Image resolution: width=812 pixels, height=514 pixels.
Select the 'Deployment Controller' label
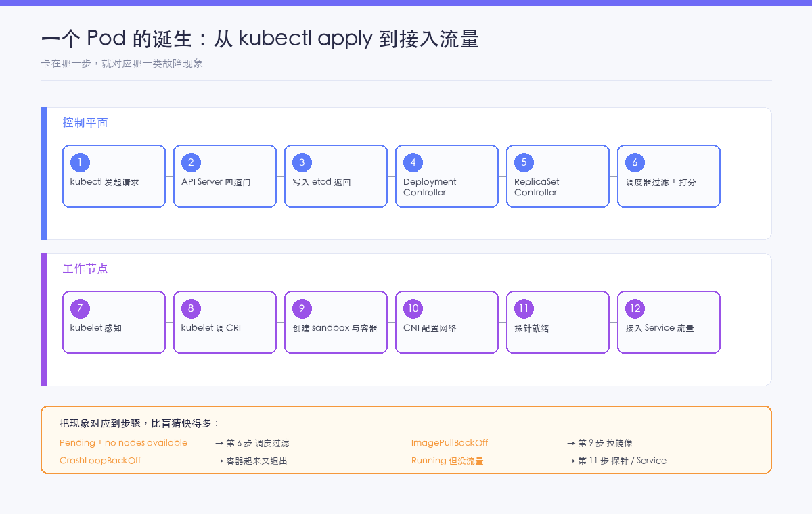click(x=430, y=187)
